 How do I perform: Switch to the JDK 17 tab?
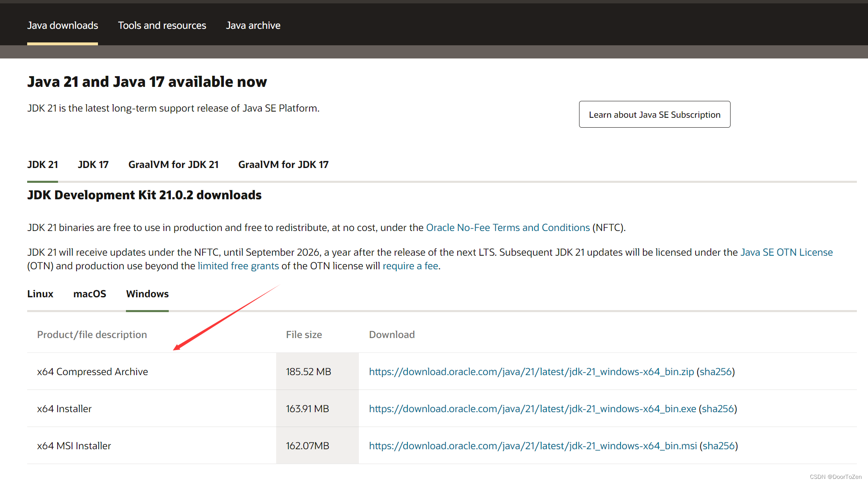click(x=93, y=165)
